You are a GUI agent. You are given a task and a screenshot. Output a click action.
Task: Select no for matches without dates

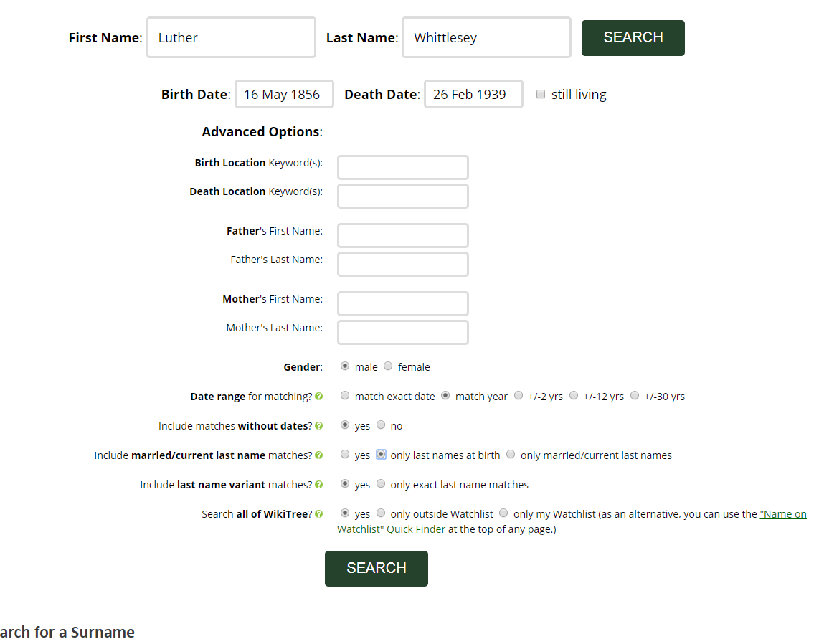pyautogui.click(x=381, y=425)
